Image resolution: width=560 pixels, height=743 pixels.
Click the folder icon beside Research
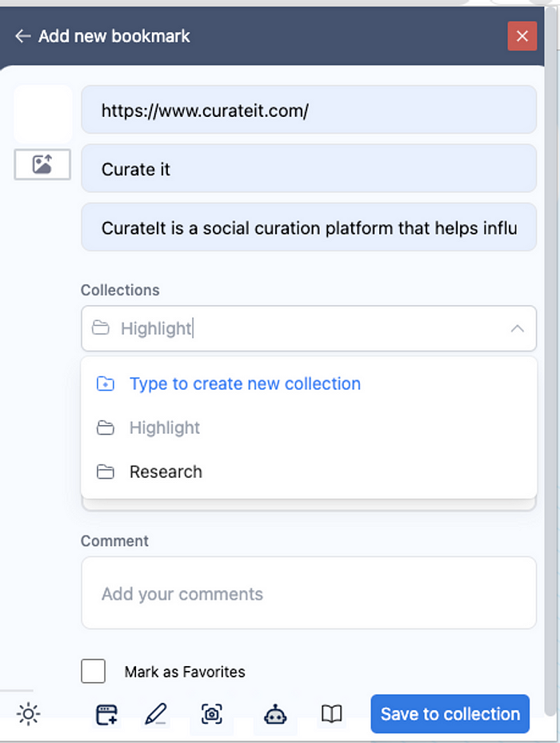[105, 472]
